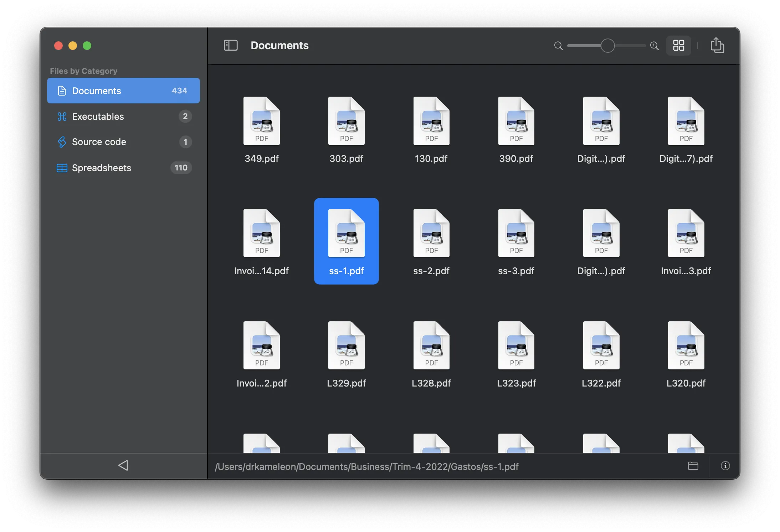Click the zoom out magnifier icon
780x532 pixels.
[x=558, y=46]
